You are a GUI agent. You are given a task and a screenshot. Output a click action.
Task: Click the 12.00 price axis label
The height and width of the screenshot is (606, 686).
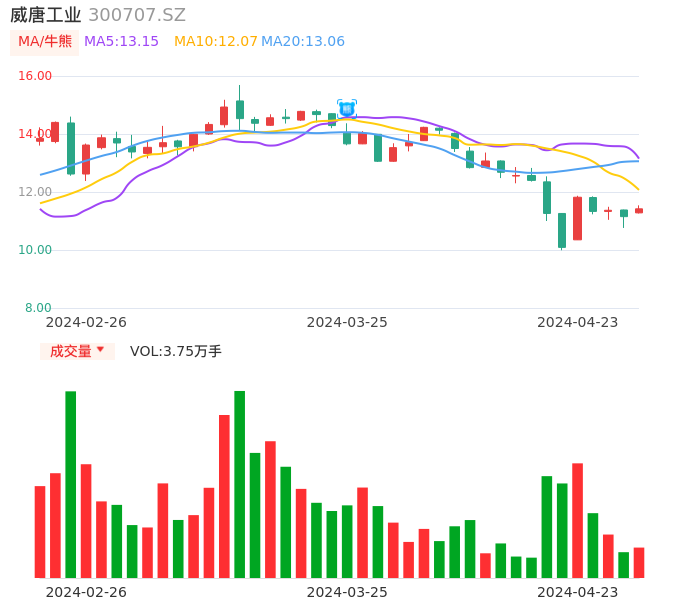36,192
